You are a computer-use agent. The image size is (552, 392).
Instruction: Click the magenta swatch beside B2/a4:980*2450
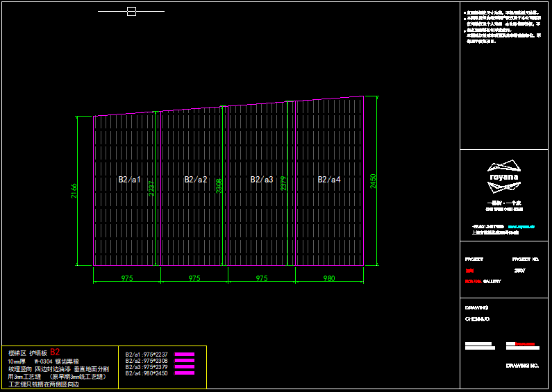point(184,373)
